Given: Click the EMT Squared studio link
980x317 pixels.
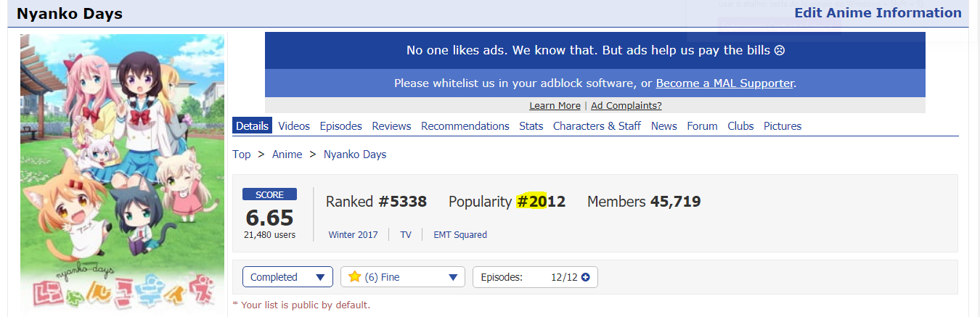Looking at the screenshot, I should click(x=460, y=234).
